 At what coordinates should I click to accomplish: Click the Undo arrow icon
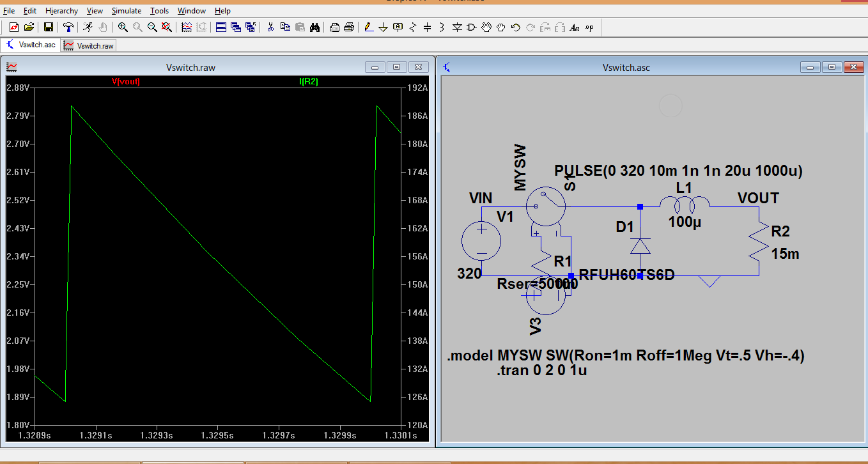[x=516, y=27]
